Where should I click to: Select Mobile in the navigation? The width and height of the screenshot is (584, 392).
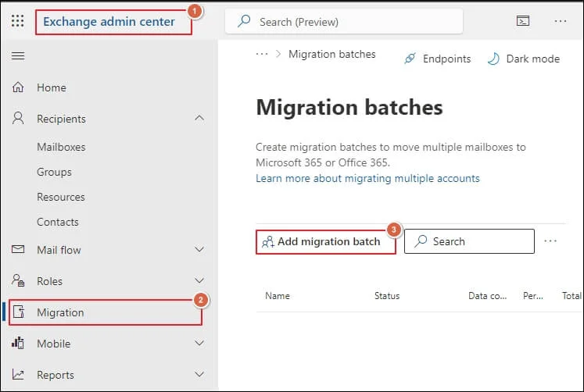[x=54, y=344]
